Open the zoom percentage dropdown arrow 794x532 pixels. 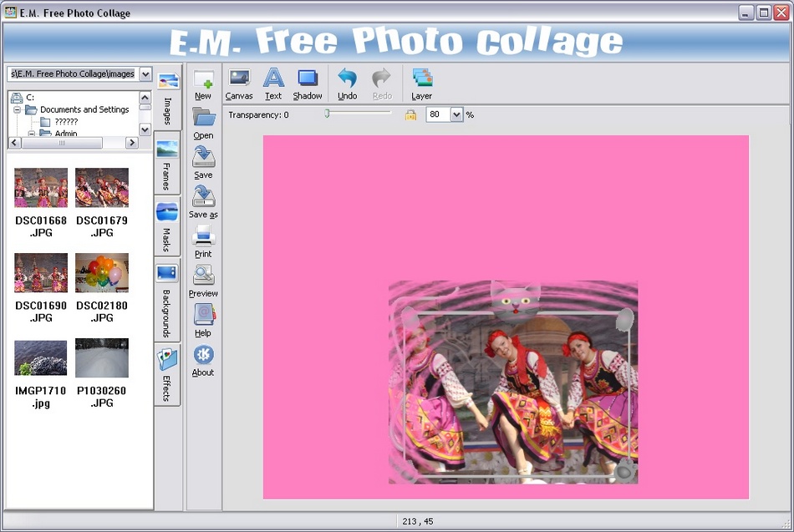[x=456, y=115]
